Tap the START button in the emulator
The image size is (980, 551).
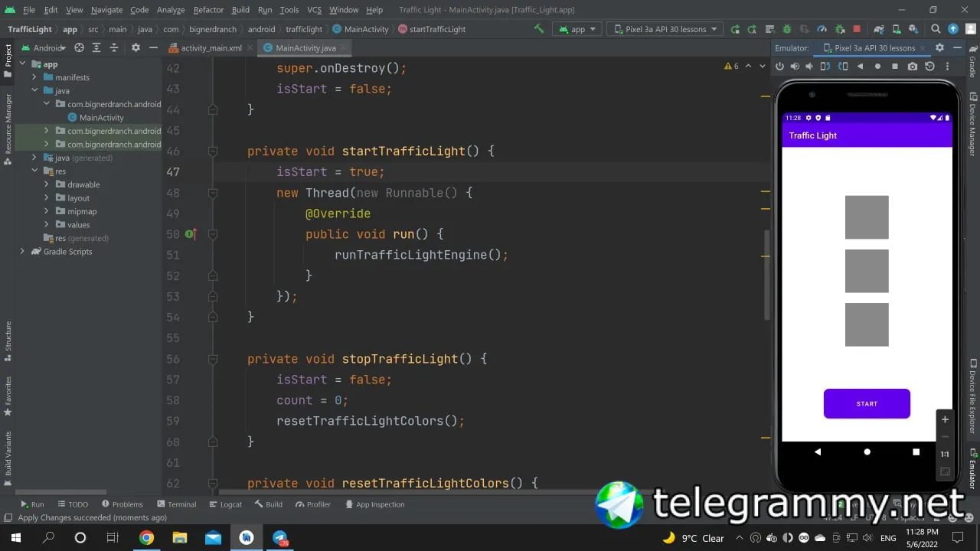point(867,403)
